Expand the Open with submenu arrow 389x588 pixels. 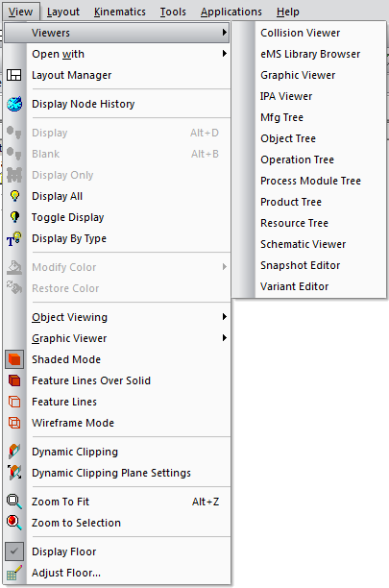[225, 54]
